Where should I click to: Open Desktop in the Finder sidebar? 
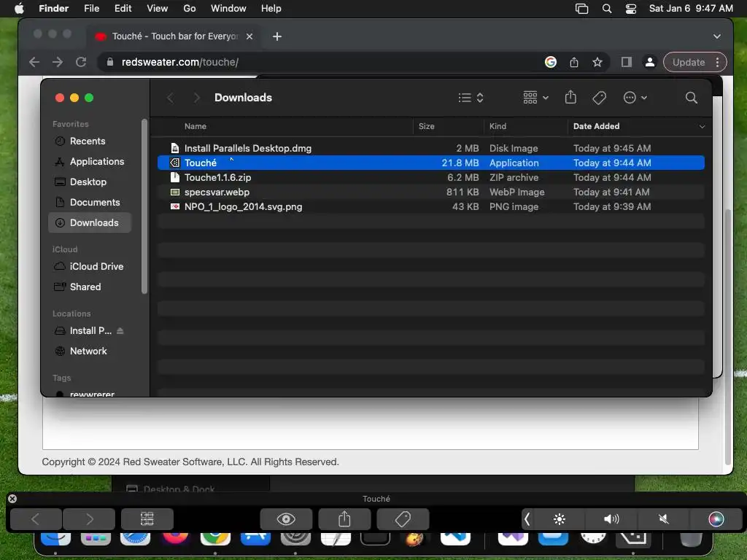point(88,182)
